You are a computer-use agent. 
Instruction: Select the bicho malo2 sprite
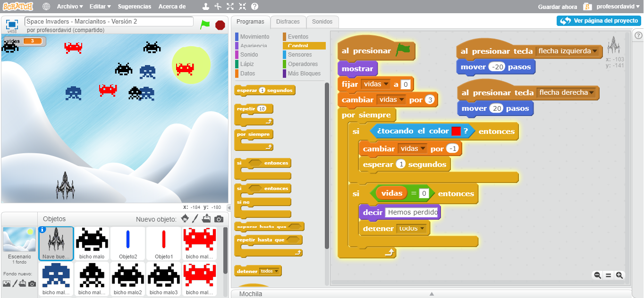[x=128, y=279]
